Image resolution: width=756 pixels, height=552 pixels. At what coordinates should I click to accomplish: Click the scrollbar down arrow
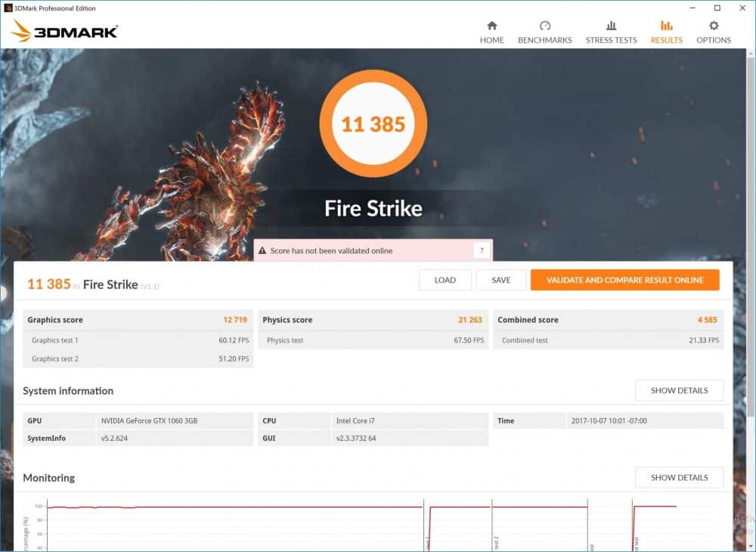pyautogui.click(x=751, y=546)
